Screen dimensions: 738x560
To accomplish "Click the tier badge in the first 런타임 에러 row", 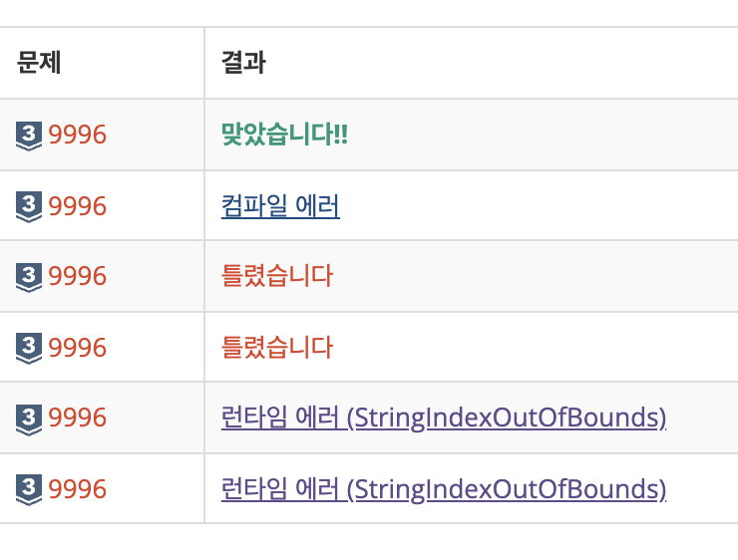I will (29, 420).
